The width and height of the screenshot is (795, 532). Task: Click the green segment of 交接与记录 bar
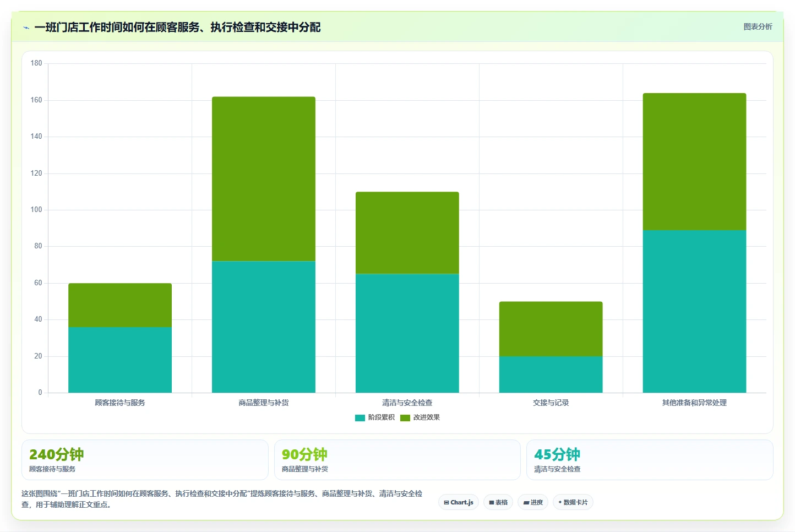point(551,329)
